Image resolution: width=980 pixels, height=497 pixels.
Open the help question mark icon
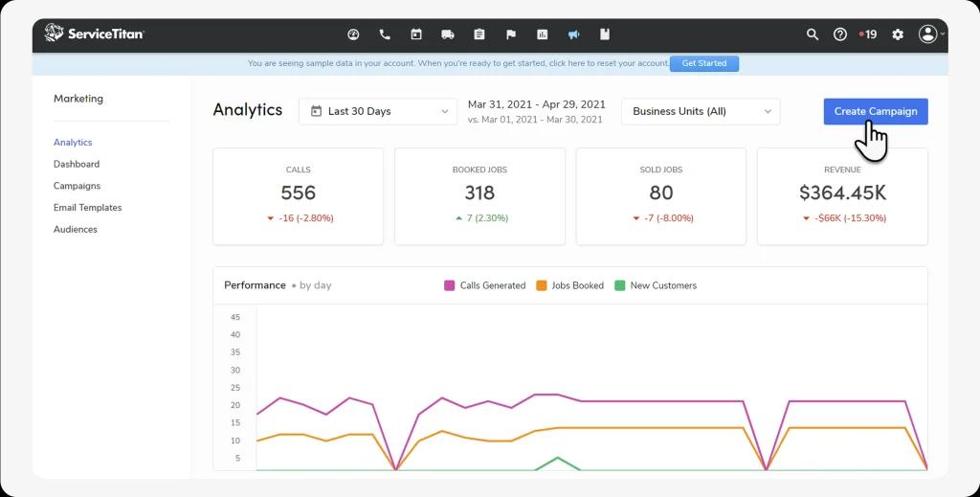(x=840, y=34)
